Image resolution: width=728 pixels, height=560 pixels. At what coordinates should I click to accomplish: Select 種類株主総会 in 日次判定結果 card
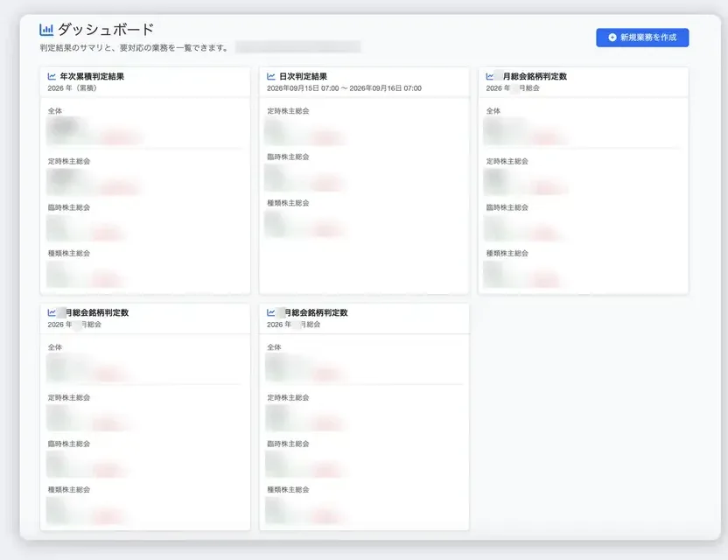[288, 202]
